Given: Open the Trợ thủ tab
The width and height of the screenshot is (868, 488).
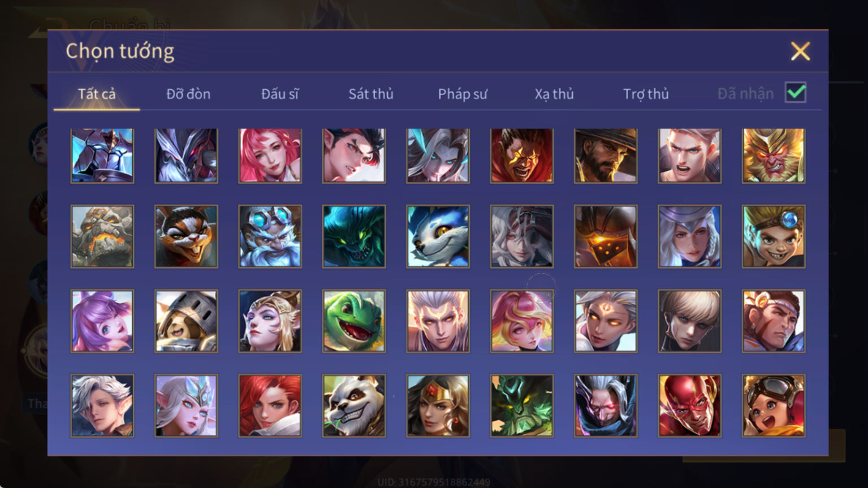Looking at the screenshot, I should 646,94.
